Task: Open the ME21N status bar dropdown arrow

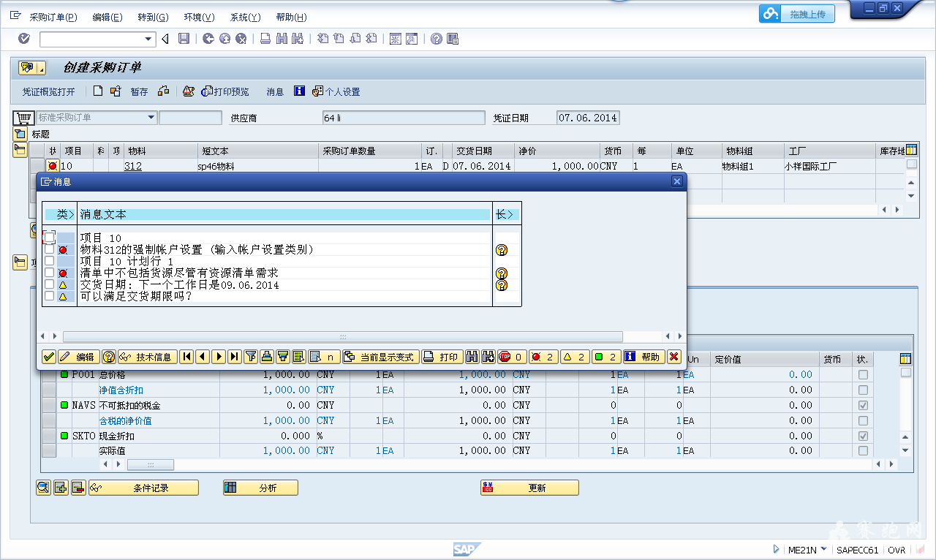Action: 824,549
